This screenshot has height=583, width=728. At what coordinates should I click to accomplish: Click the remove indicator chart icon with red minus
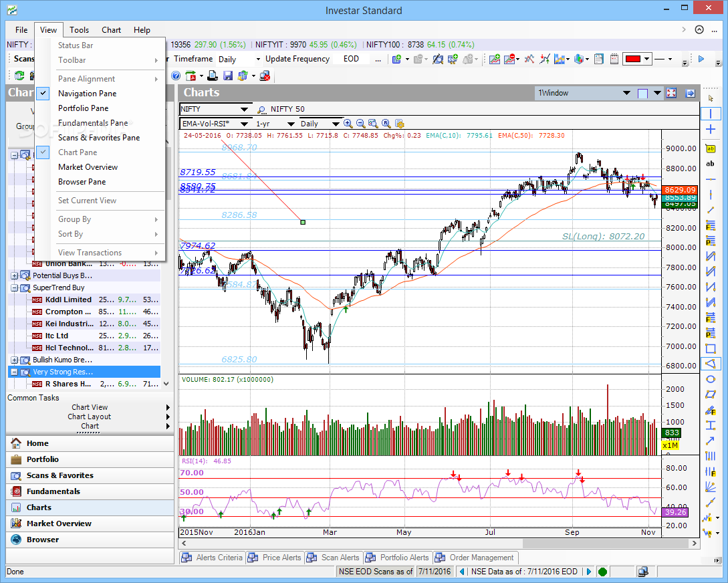coord(509,59)
